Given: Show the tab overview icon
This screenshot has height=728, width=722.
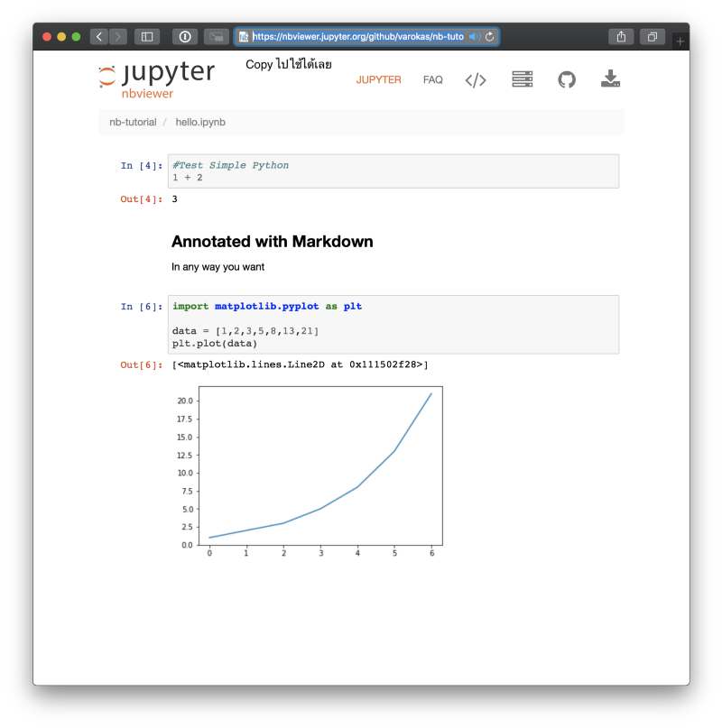Looking at the screenshot, I should pyautogui.click(x=653, y=37).
